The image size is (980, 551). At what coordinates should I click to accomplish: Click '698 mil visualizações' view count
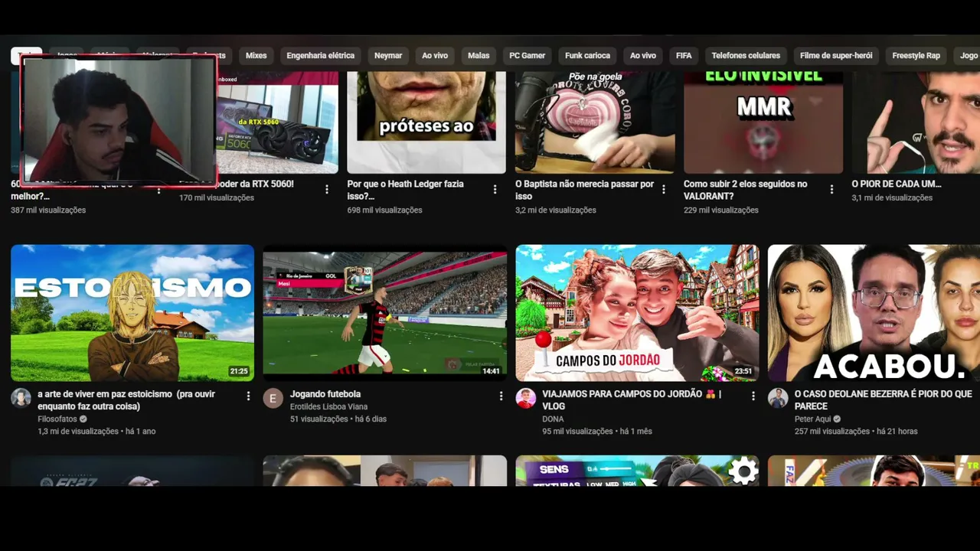click(x=384, y=210)
